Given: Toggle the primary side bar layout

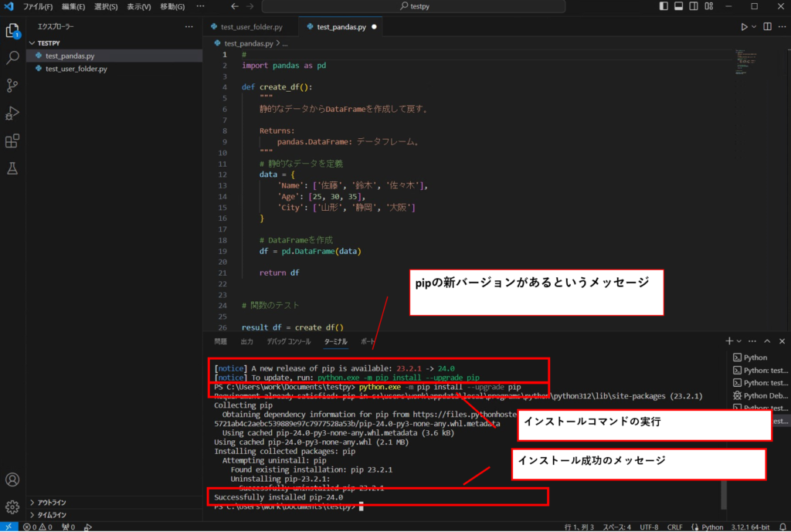Looking at the screenshot, I should pos(664,6).
